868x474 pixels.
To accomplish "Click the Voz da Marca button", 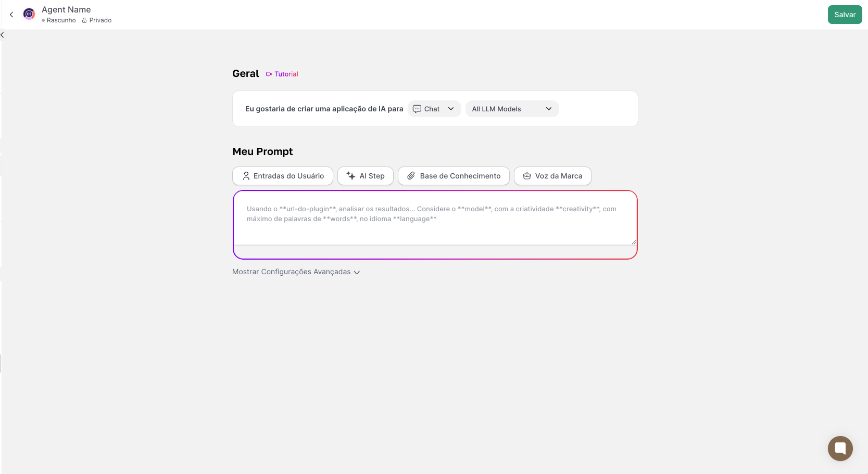I will pyautogui.click(x=552, y=176).
